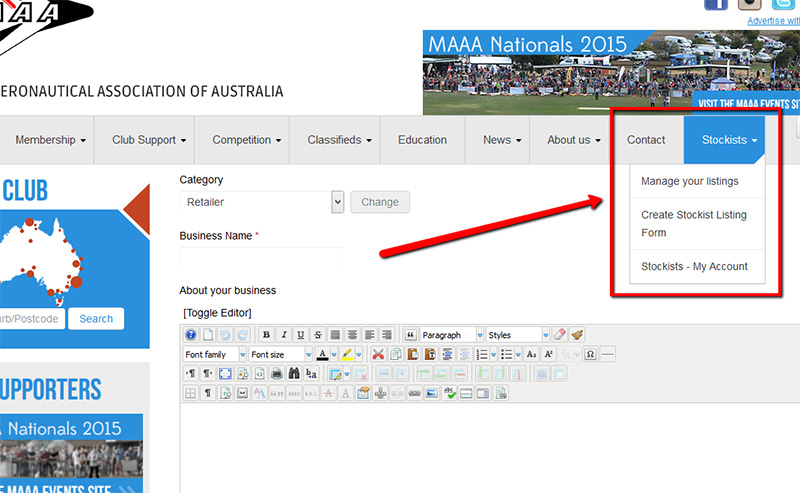Apply the yellow highlight color button
800x493 pixels.
click(347, 354)
